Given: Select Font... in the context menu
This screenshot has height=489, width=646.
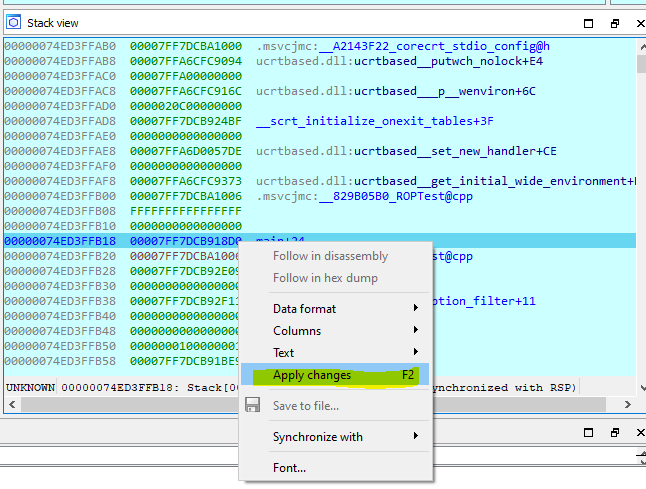Looking at the screenshot, I should pyautogui.click(x=290, y=467).
